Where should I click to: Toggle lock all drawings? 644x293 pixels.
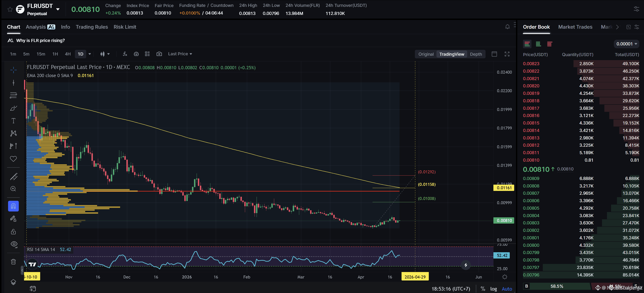[14, 231]
